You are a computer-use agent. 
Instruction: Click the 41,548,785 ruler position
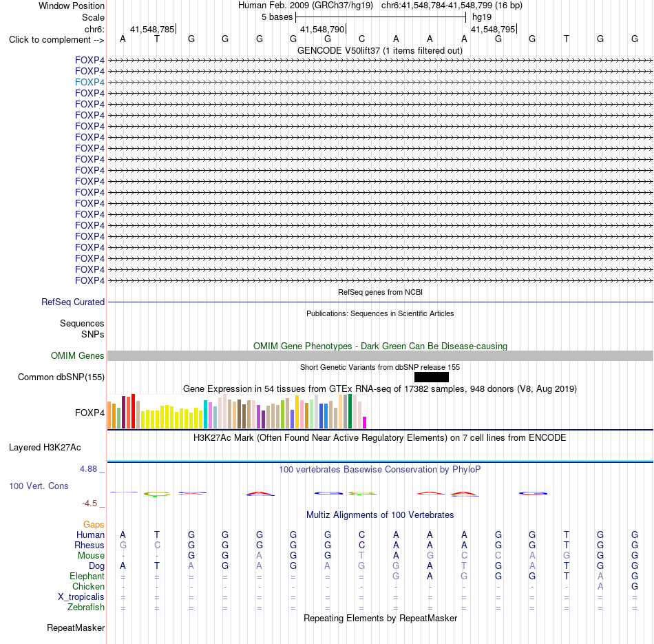click(152, 29)
